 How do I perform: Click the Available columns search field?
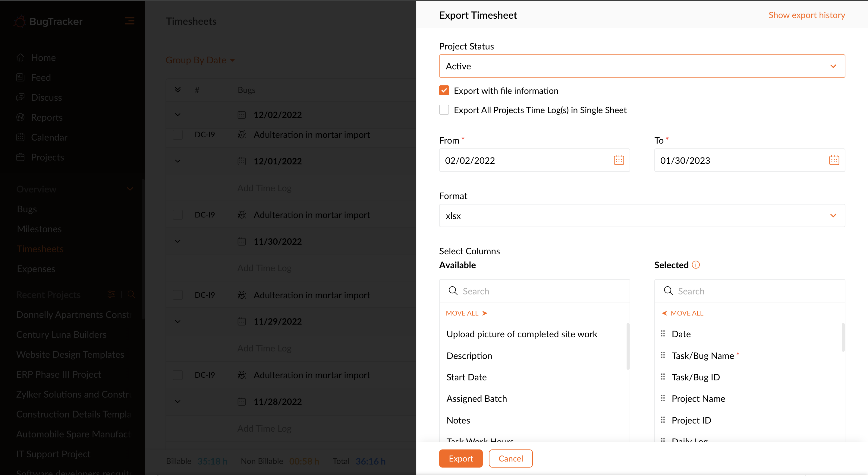click(534, 291)
